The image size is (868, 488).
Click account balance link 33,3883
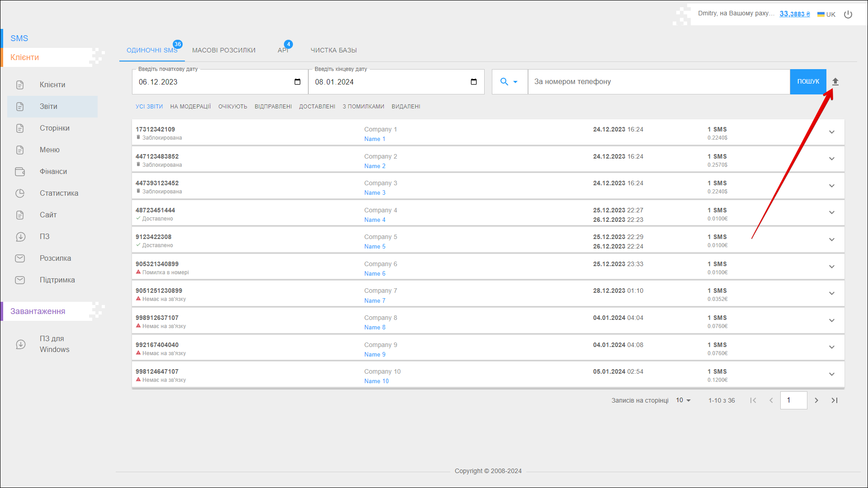point(794,14)
